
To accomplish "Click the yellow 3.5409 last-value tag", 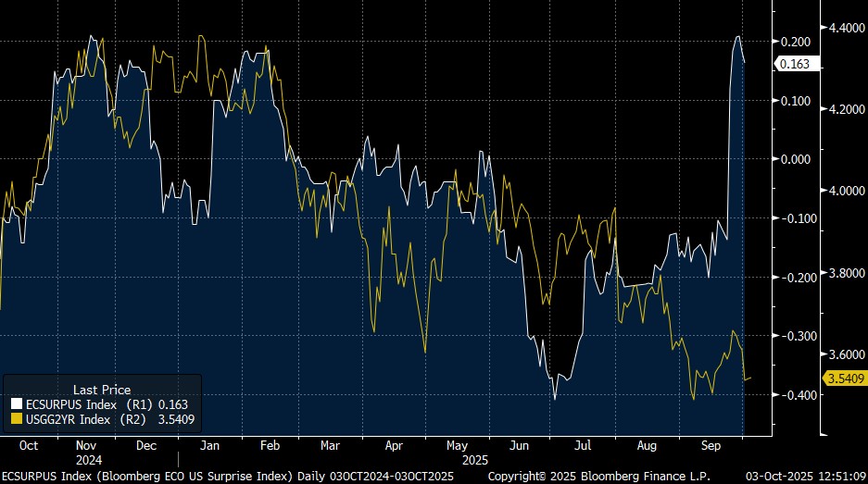I will pos(844,378).
